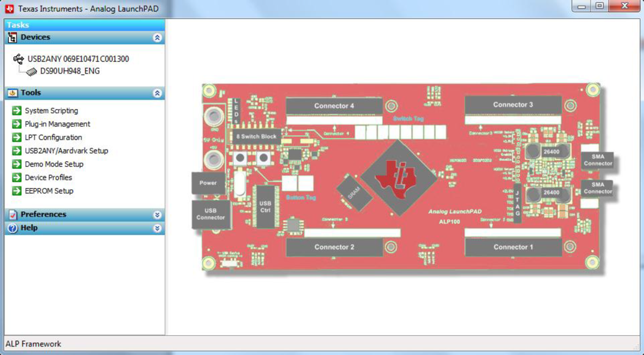The width and height of the screenshot is (644, 355).
Task: Click the green arrow icon beside LPT Configuration
Action: point(16,137)
